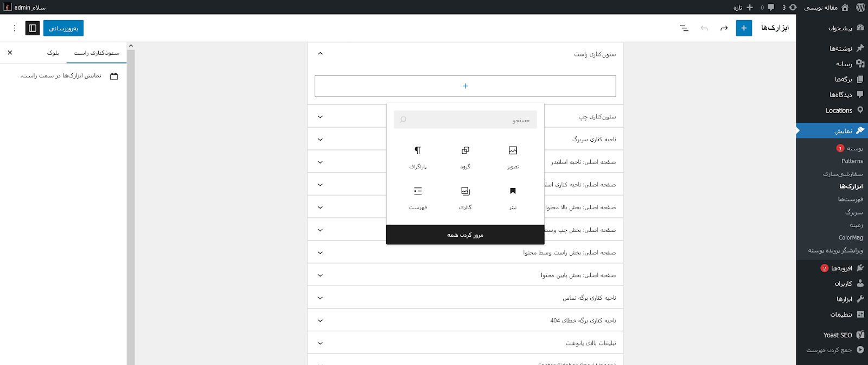Expand ناحیه کناری برگه تماس area
The width and height of the screenshot is (868, 365).
point(465,298)
